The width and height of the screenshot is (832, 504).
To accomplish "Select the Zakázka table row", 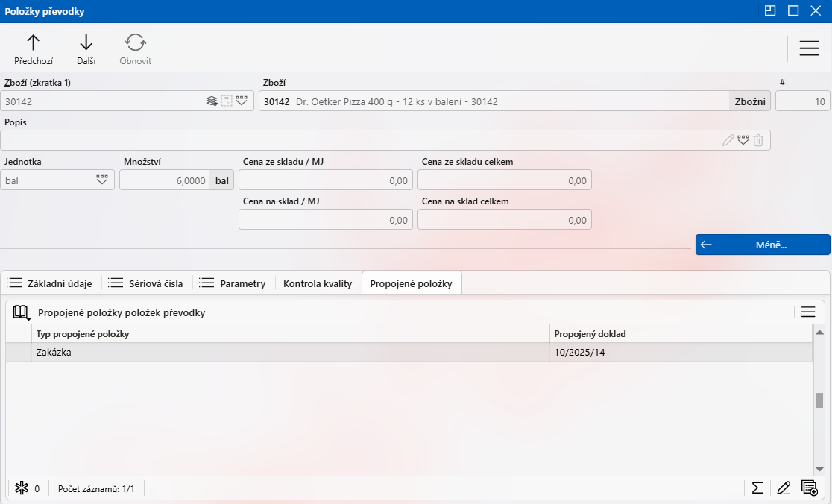I will [x=409, y=352].
